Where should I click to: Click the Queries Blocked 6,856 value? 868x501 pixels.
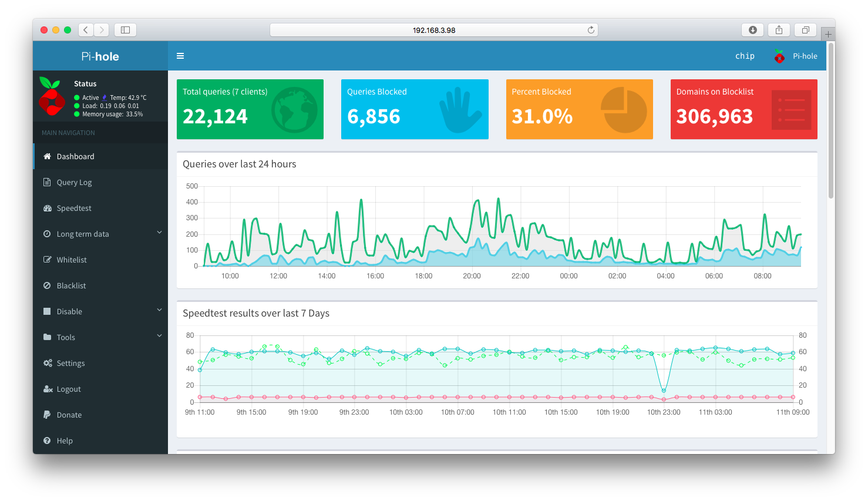click(x=374, y=116)
